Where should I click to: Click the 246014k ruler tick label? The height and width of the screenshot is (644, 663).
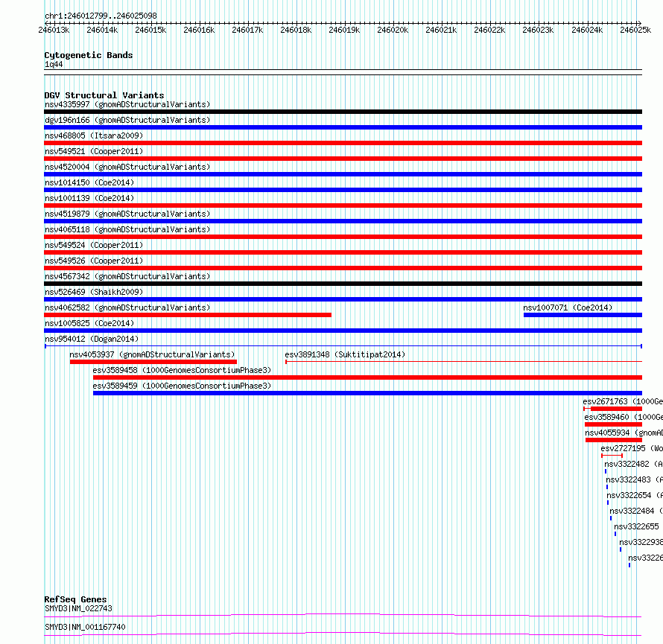[102, 30]
